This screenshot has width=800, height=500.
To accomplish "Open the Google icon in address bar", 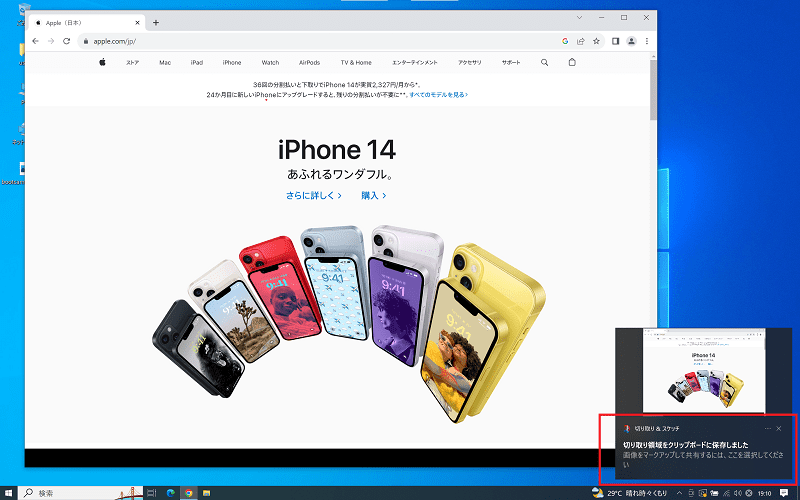I will coord(565,41).
